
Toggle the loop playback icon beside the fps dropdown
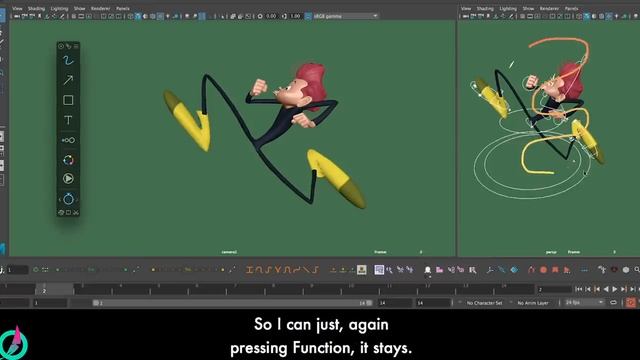click(613, 302)
